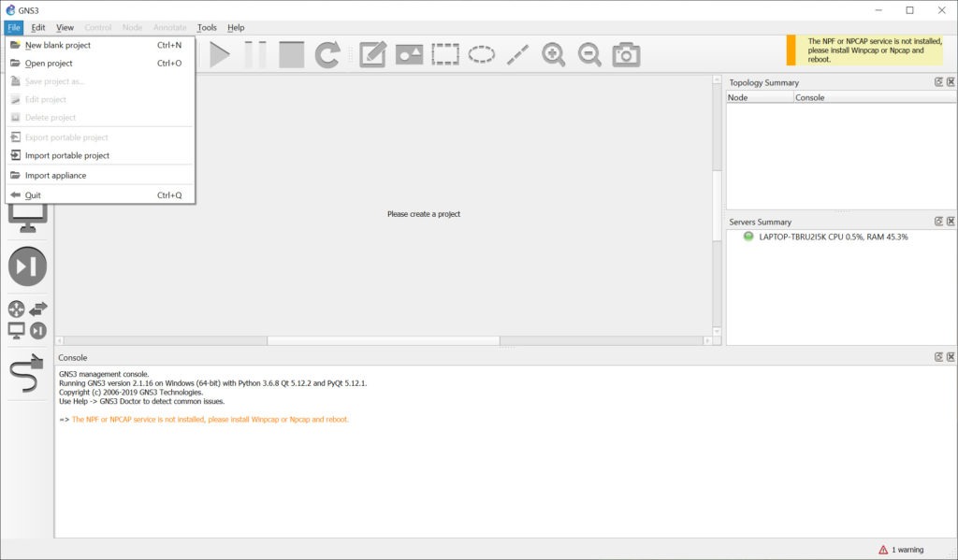Browse security devices in the sidebar
This screenshot has height=560, width=958.
[27, 266]
